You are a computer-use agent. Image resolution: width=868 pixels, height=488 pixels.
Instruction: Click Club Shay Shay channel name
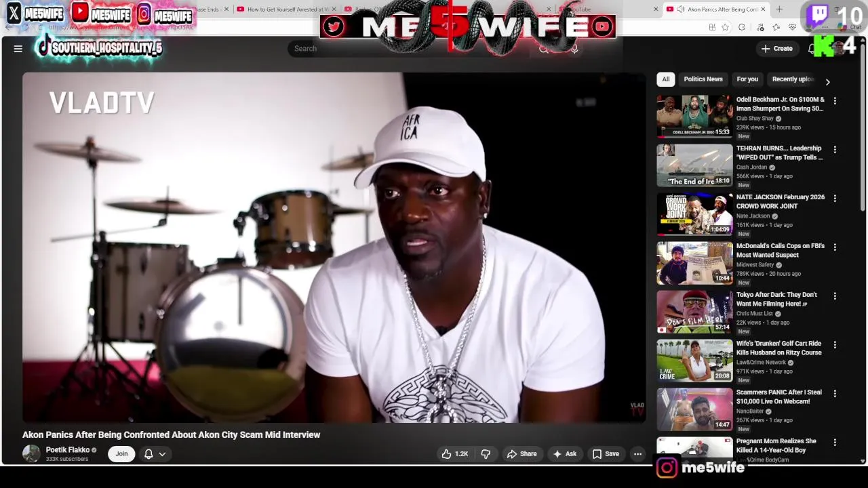(755, 119)
